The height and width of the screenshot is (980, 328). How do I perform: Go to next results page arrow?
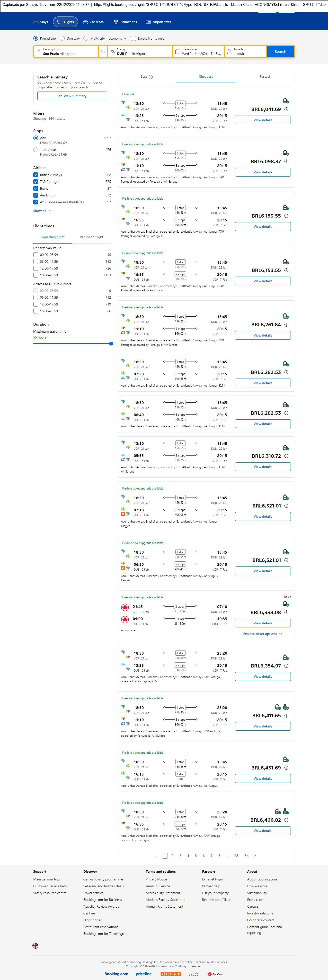(x=255, y=856)
